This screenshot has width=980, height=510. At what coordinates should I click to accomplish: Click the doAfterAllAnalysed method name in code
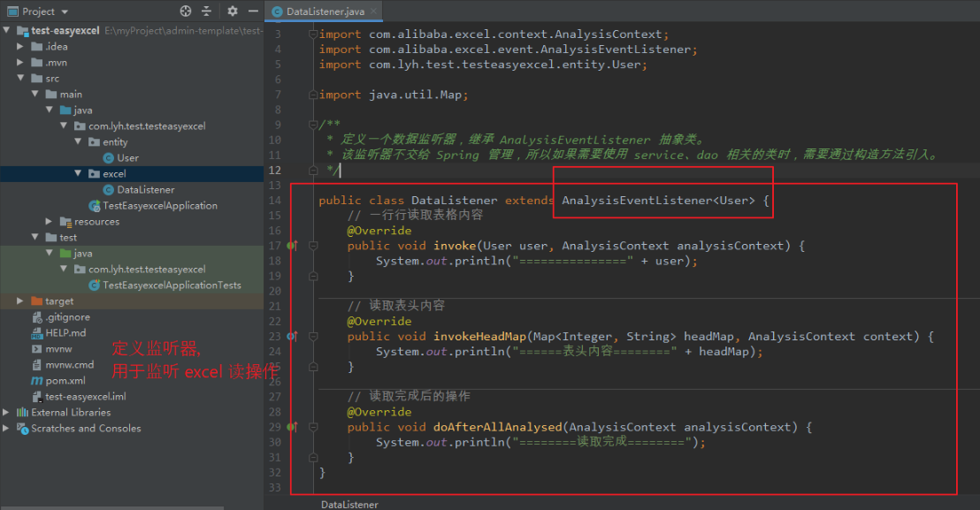[497, 427]
